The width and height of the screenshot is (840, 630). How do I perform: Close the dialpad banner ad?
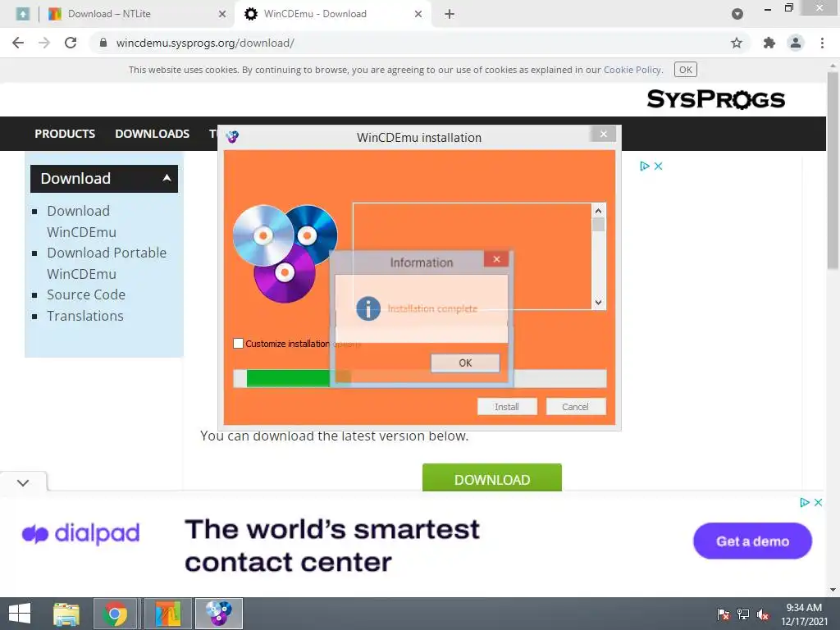tap(818, 503)
